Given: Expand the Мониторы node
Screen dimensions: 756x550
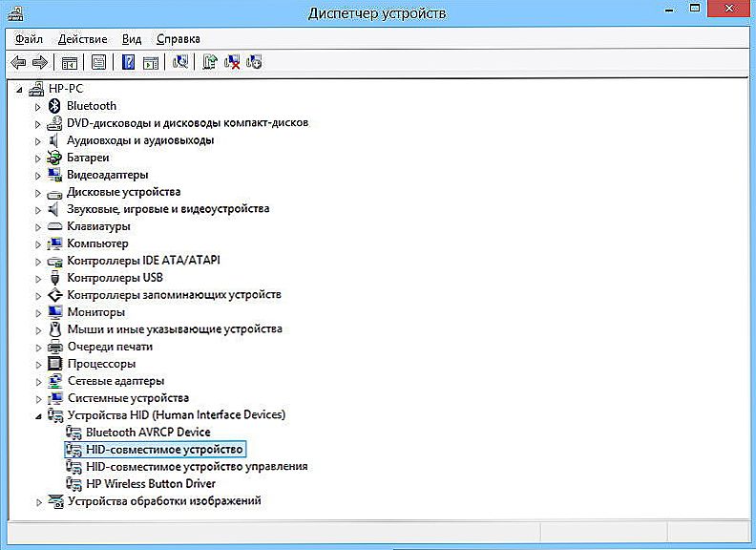Looking at the screenshot, I should (x=38, y=313).
